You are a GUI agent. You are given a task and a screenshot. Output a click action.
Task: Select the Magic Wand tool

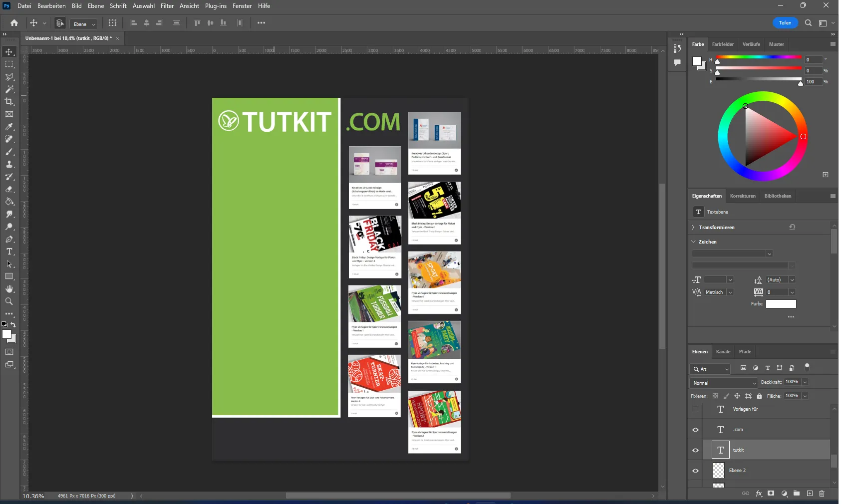[9, 89]
